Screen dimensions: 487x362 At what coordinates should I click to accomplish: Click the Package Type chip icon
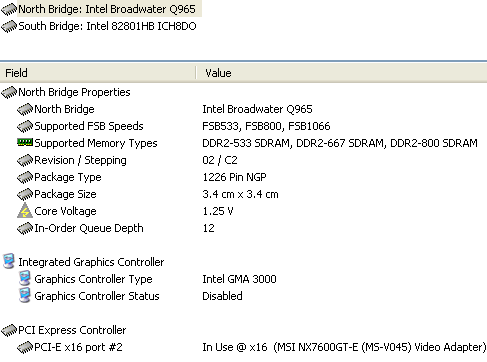25,177
